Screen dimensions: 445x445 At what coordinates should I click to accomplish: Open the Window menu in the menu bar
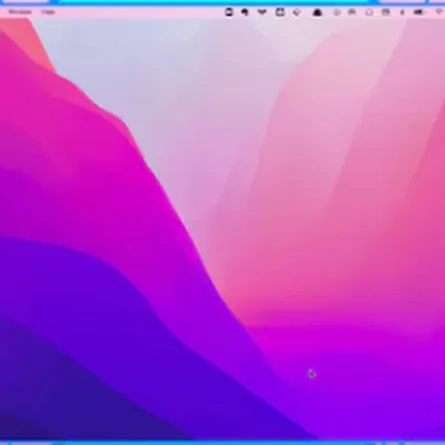point(20,12)
